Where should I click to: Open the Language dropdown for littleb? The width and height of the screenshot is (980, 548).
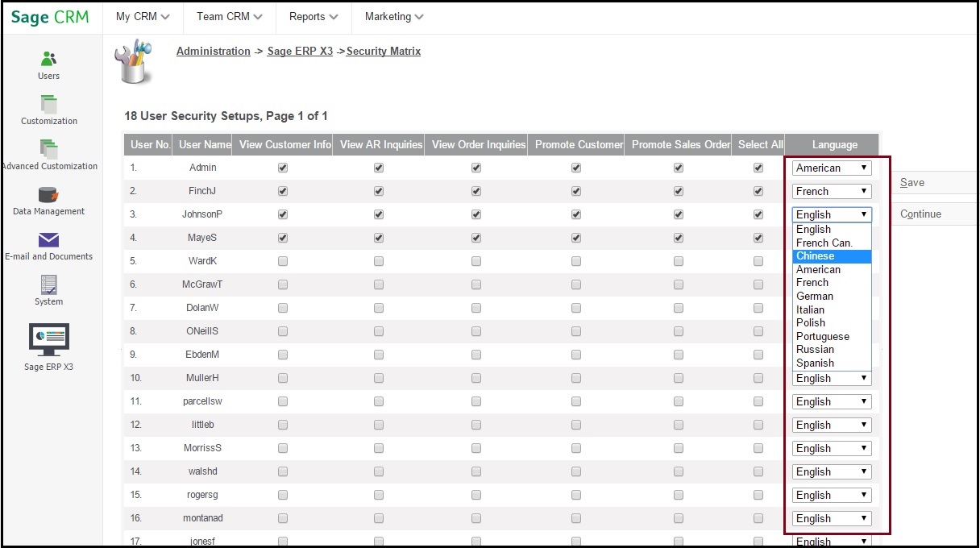pos(832,425)
